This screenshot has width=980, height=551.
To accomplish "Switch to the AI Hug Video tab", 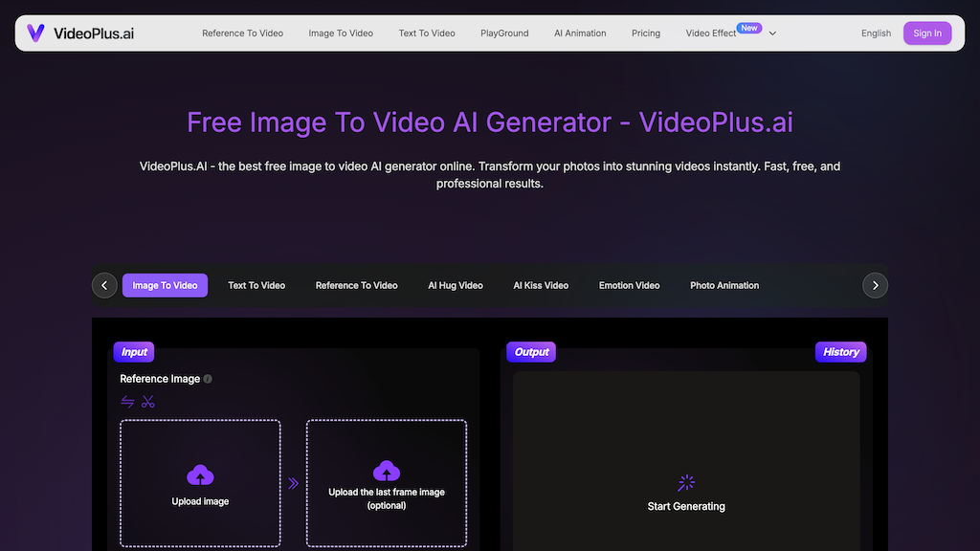I will pyautogui.click(x=455, y=285).
